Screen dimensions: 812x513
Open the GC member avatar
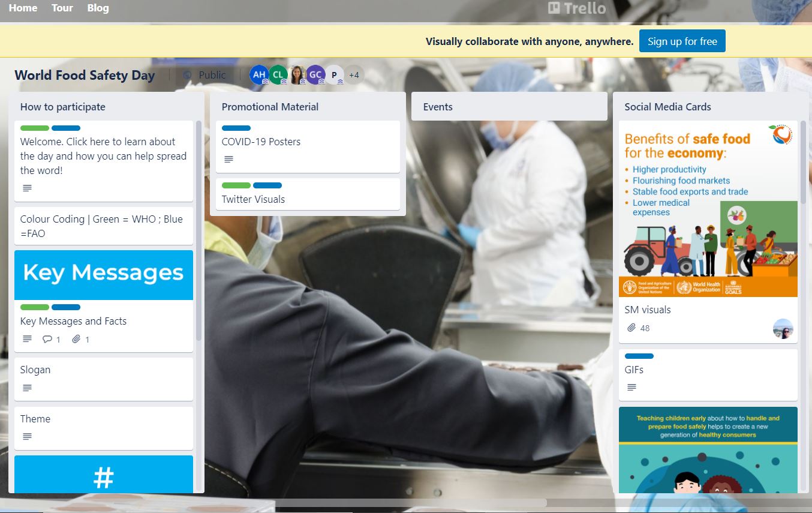[x=315, y=75]
